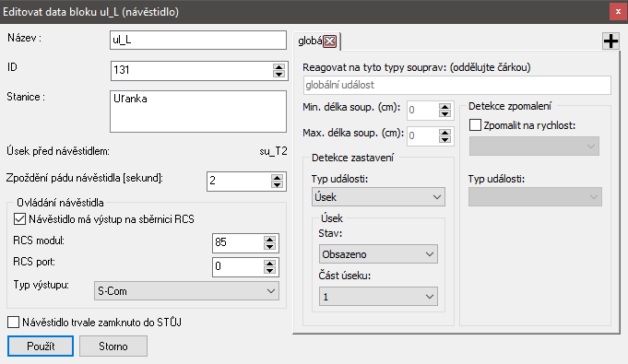Click the 'globální událost' train types field
628x364 pixels.
(x=457, y=85)
